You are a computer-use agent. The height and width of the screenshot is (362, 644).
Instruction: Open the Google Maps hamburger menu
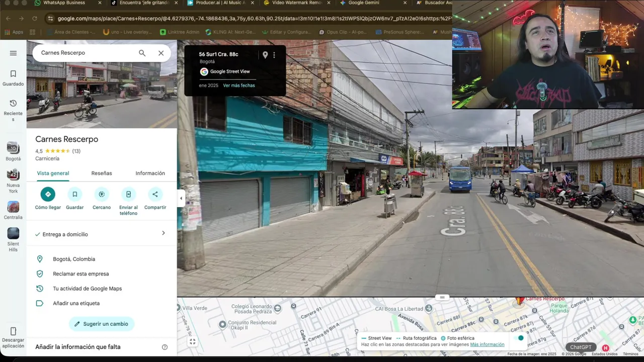pos(13,53)
